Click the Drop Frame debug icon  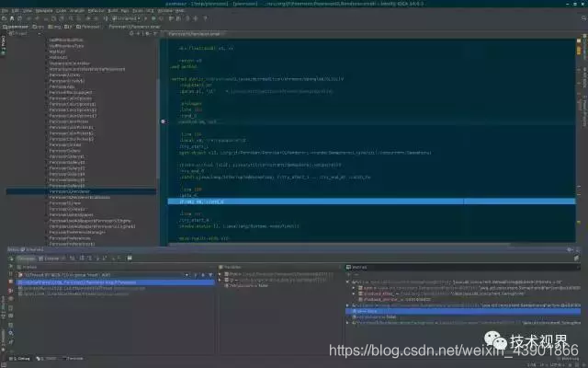(x=114, y=258)
